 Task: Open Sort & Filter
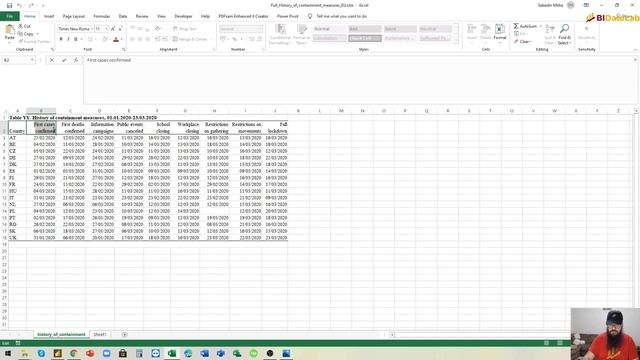550,34
